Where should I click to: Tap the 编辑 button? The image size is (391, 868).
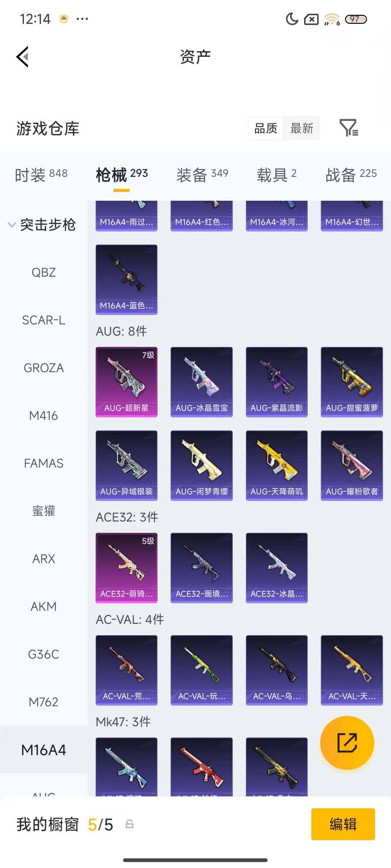(x=343, y=824)
